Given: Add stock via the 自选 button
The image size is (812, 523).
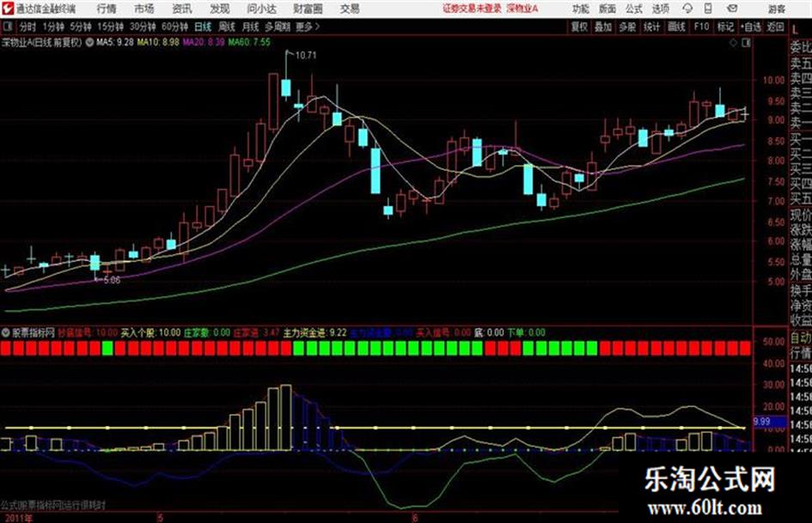Looking at the screenshot, I should click(751, 27).
